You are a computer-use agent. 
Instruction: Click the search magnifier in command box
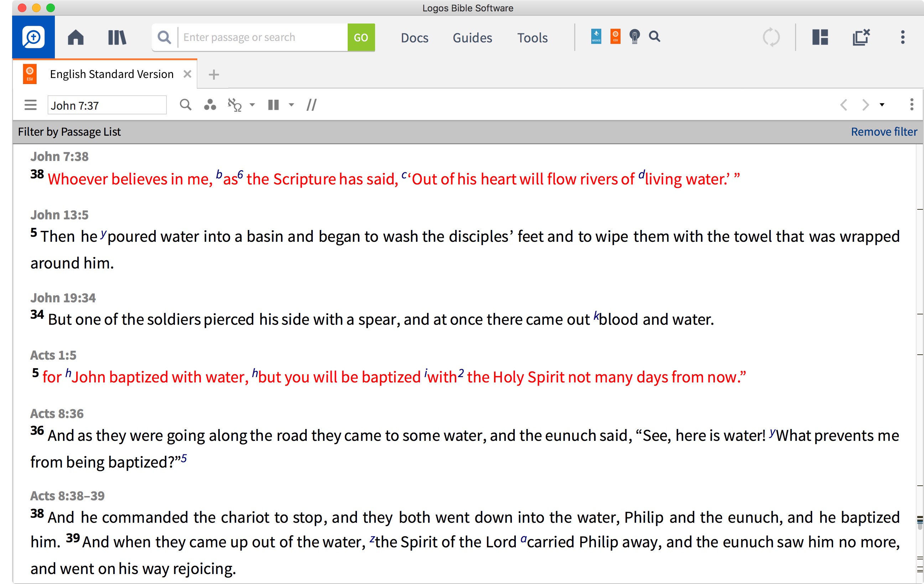click(164, 37)
